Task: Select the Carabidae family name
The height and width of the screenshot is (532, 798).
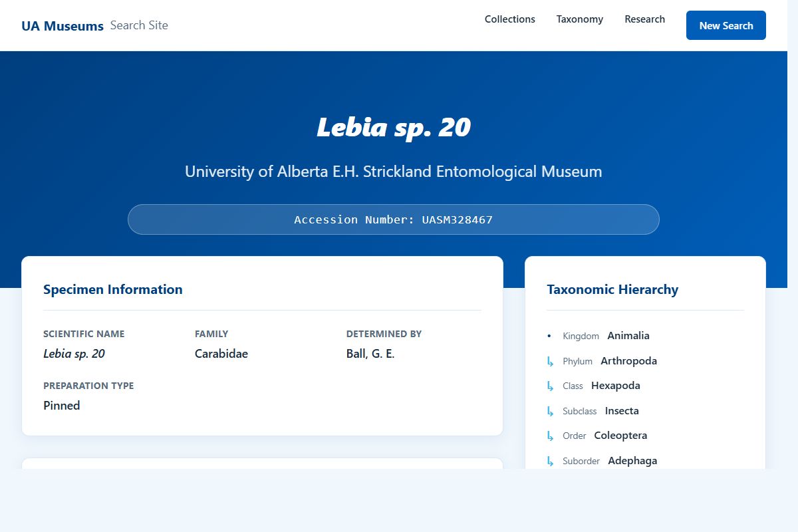Action: tap(221, 354)
